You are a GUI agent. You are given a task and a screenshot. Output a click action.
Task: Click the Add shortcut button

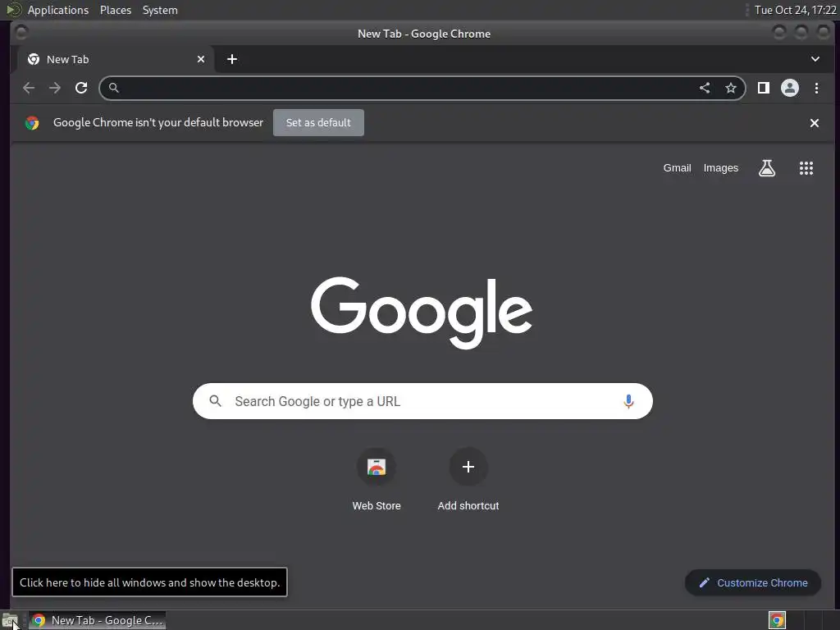pos(468,479)
